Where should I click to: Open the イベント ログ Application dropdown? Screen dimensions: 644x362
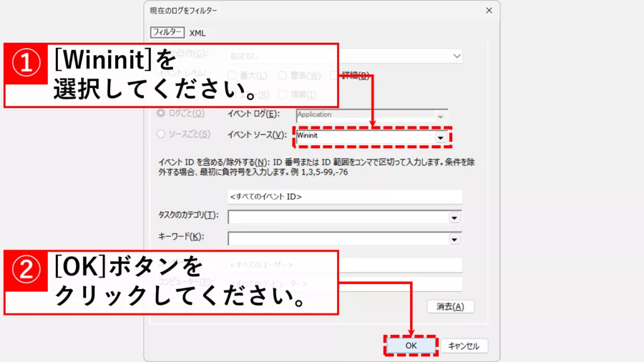(440, 116)
